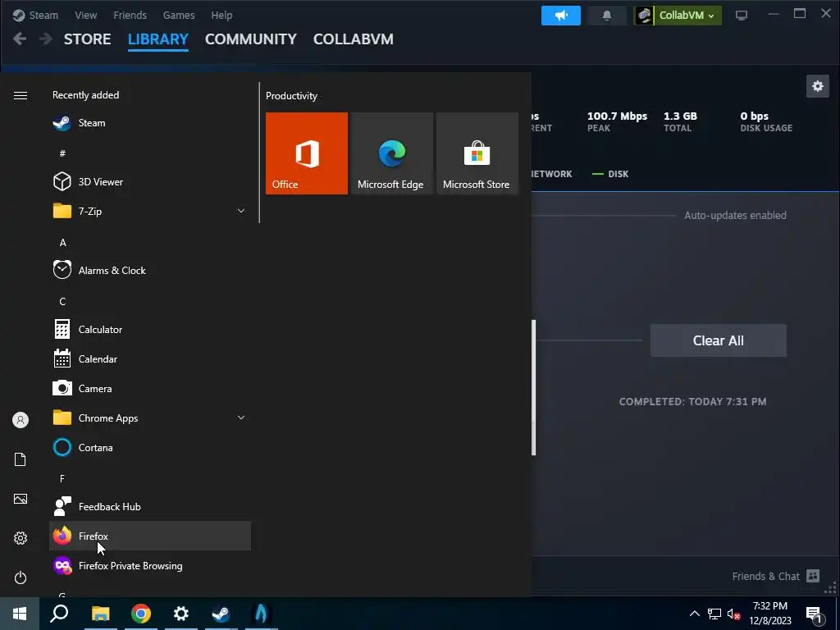The width and height of the screenshot is (840, 630).
Task: Switch to COMMUNITY tab
Action: 251,39
